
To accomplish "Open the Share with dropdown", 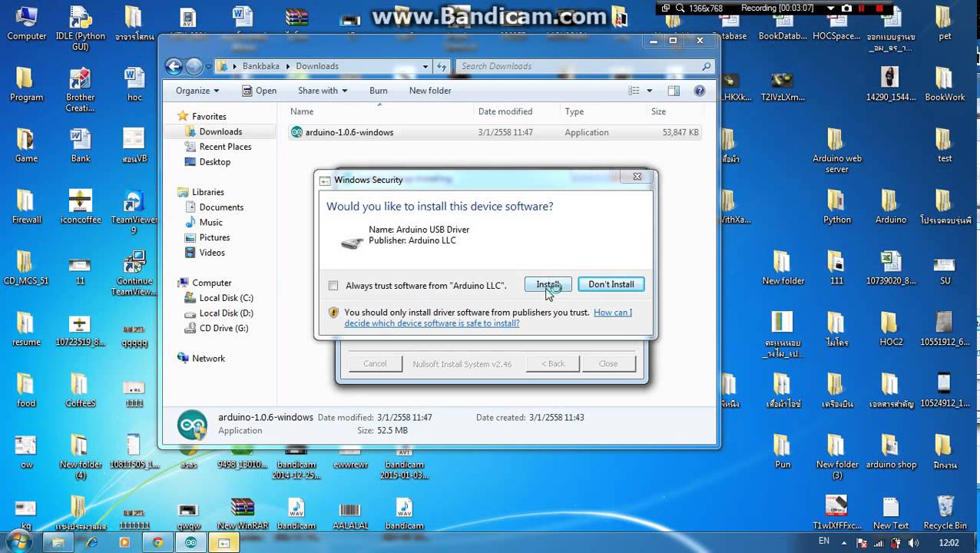I will tap(323, 91).
